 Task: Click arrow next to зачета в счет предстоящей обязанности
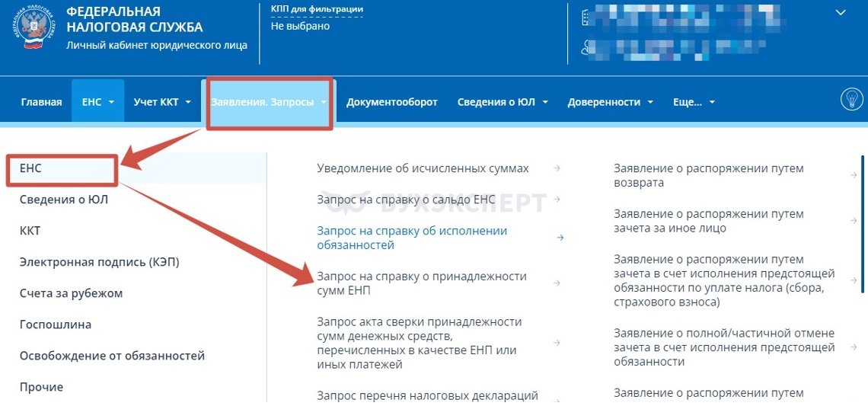point(854,280)
